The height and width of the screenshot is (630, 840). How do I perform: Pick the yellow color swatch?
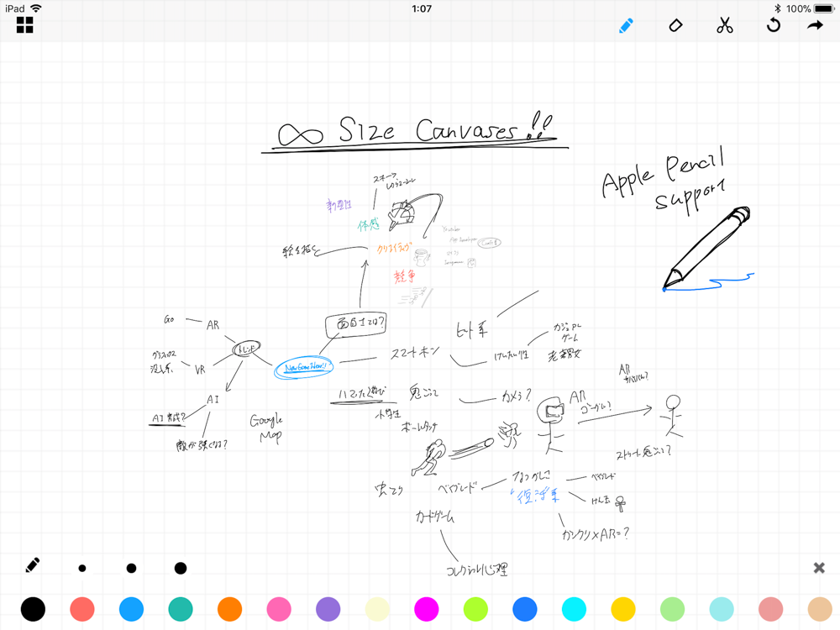pos(623,609)
